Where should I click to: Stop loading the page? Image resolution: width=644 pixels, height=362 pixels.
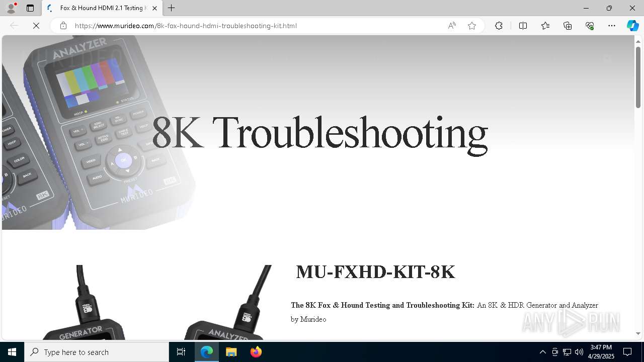click(36, 26)
